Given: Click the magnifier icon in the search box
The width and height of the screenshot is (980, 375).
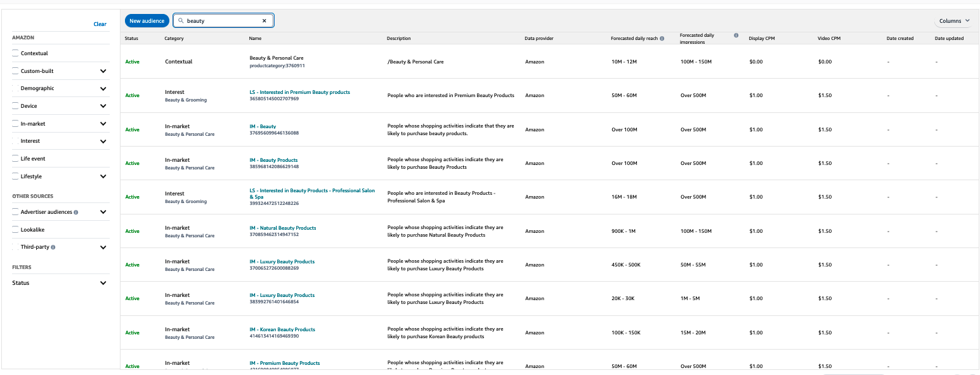Looking at the screenshot, I should tap(181, 21).
